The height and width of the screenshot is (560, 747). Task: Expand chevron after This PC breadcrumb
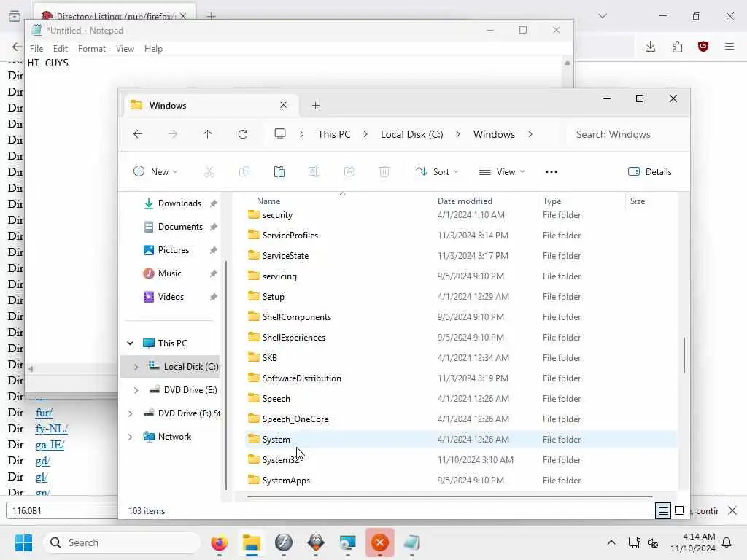tap(365, 134)
